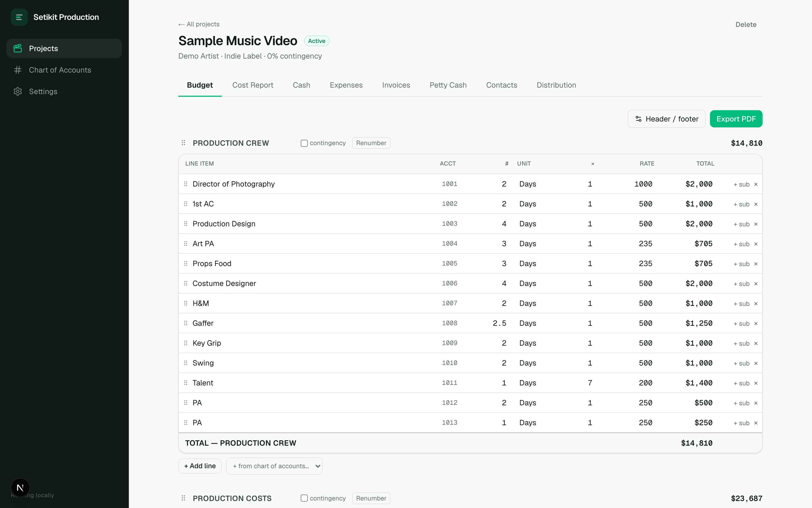Open the Petty Cash tab

(448, 85)
